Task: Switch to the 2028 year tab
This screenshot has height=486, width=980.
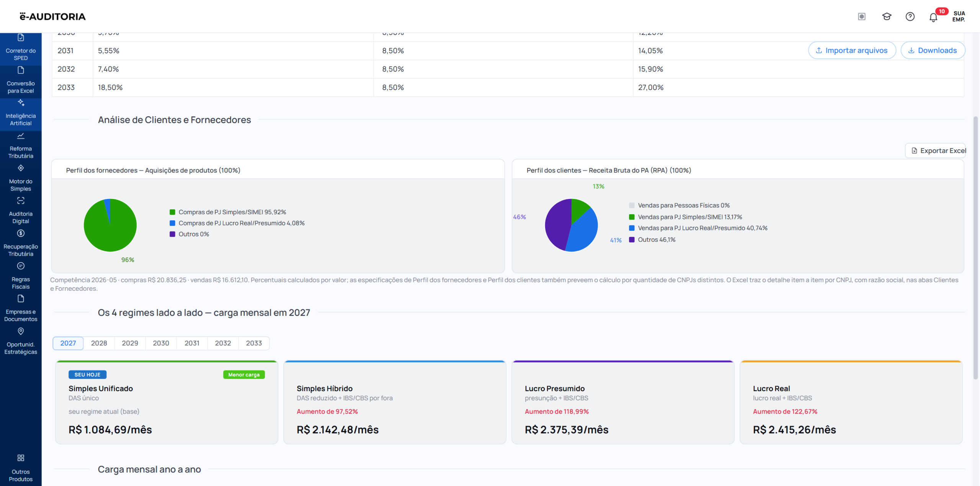Action: 99,343
